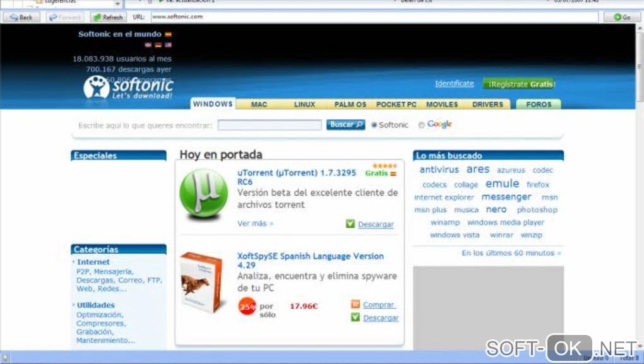Open the Identifícate login link
This screenshot has height=364, width=644.
click(454, 83)
